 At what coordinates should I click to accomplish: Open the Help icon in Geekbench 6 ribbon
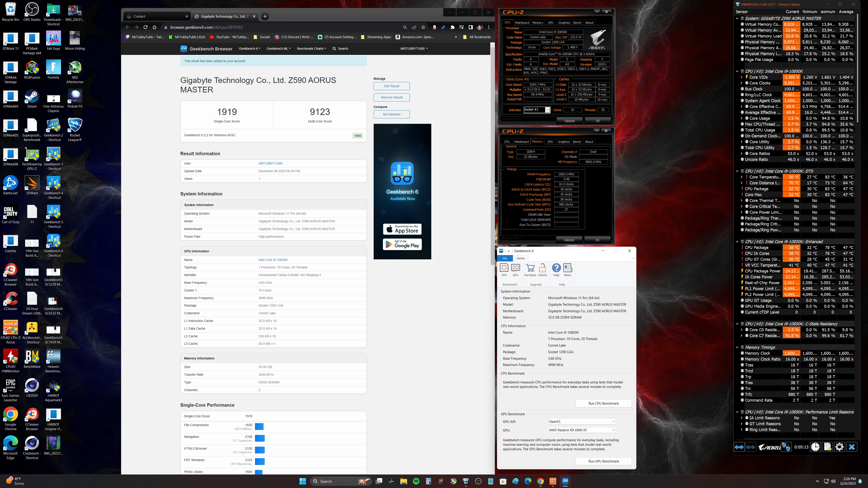click(556, 270)
